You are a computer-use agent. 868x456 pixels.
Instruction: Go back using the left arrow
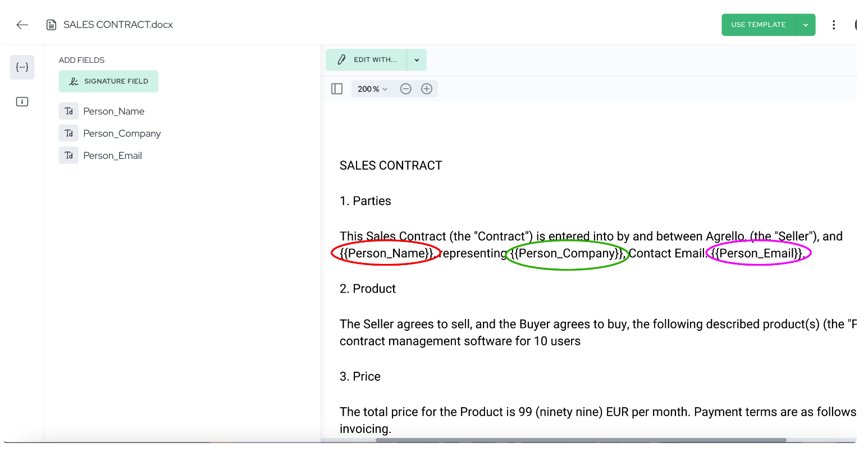22,25
